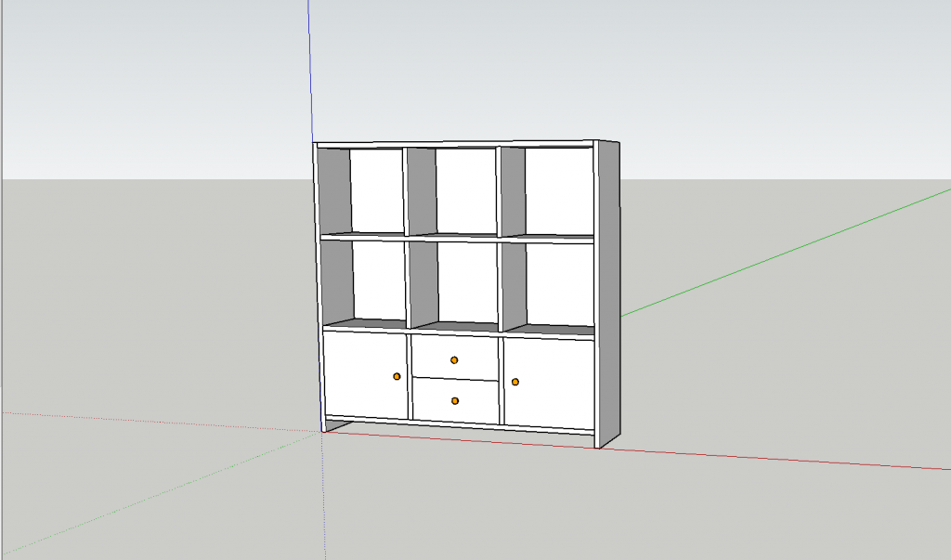The height and width of the screenshot is (560, 951).
Task: Click the orange knob on the lower drawer
Action: coord(455,400)
